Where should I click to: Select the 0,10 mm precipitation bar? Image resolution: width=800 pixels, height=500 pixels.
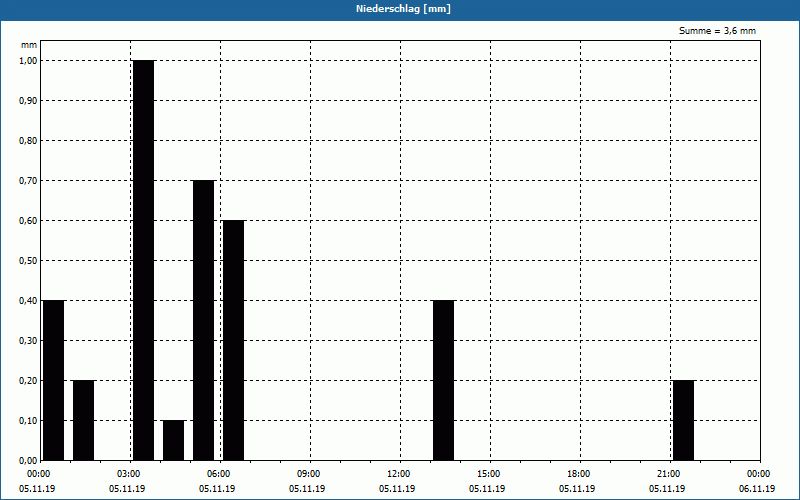(173, 440)
